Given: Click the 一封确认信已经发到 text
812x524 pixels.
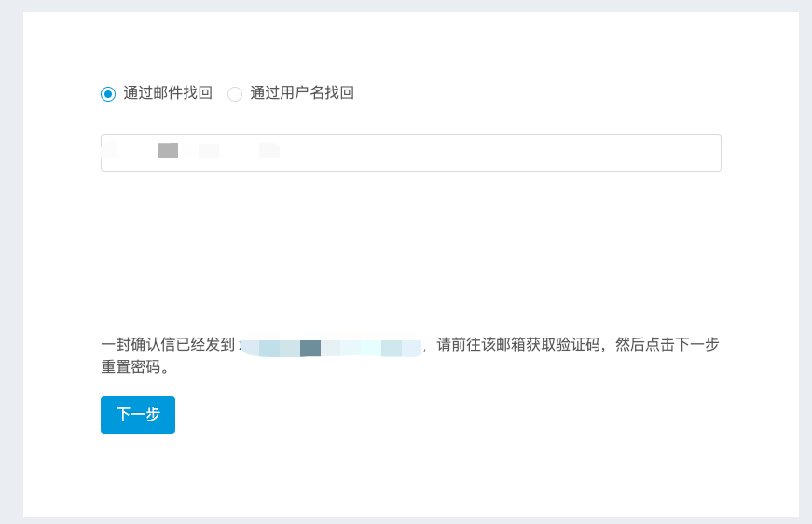Looking at the screenshot, I should point(168,345).
